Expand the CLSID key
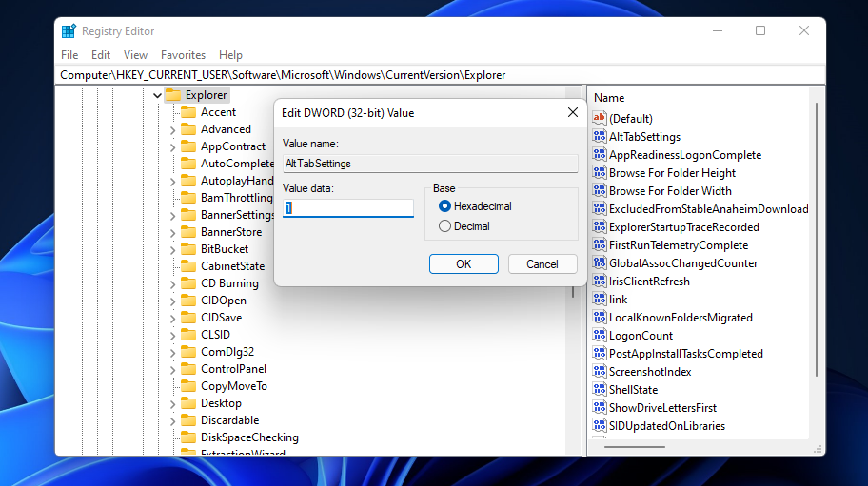This screenshot has width=868, height=486. 172,336
